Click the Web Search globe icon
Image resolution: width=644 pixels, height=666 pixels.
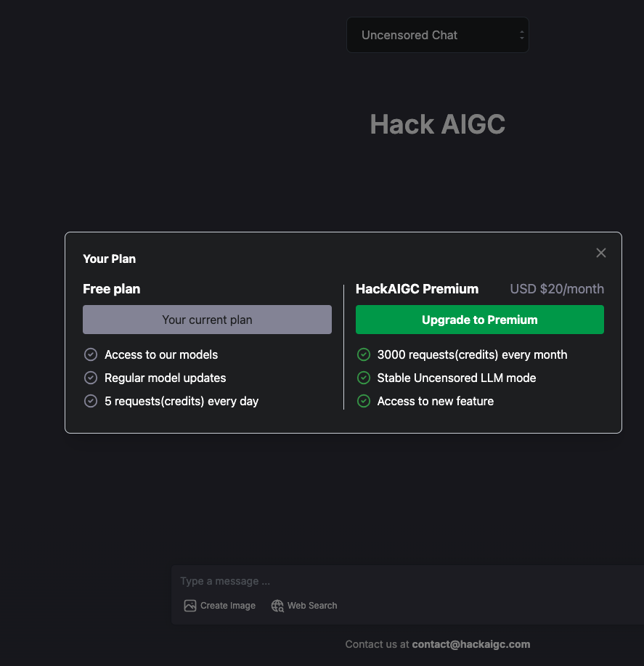[x=277, y=605]
